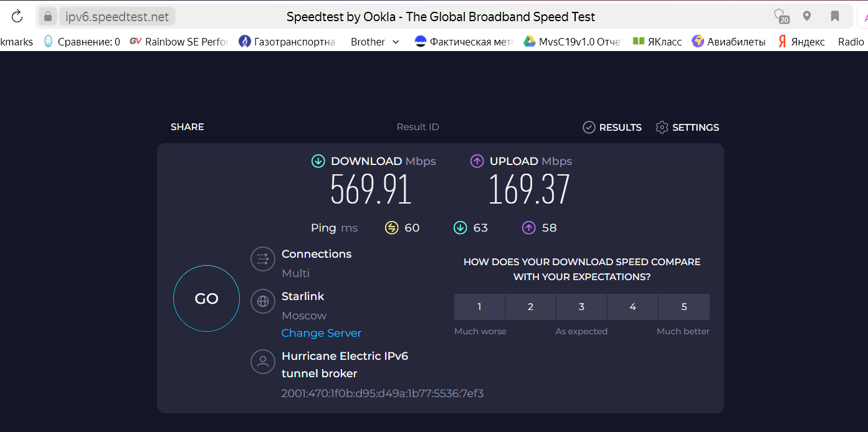Rate download speed 5 Much better
This screenshot has width=868, height=432.
tap(684, 307)
